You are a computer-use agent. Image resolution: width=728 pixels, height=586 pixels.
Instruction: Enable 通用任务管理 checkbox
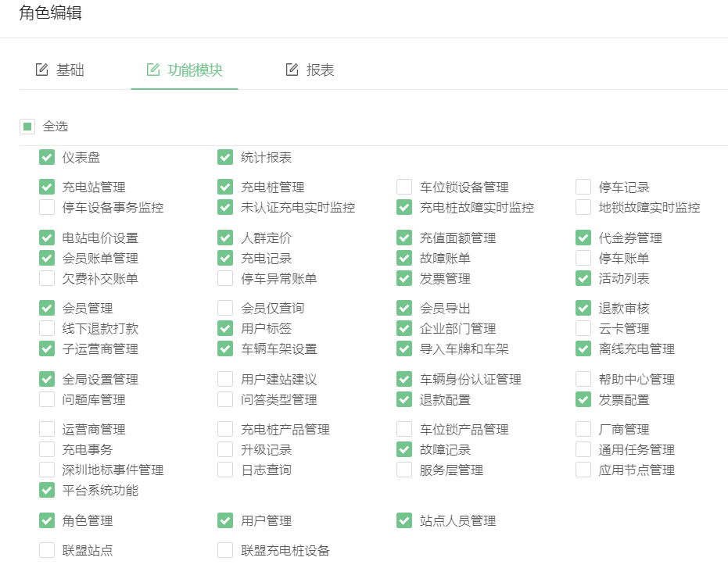tap(583, 449)
